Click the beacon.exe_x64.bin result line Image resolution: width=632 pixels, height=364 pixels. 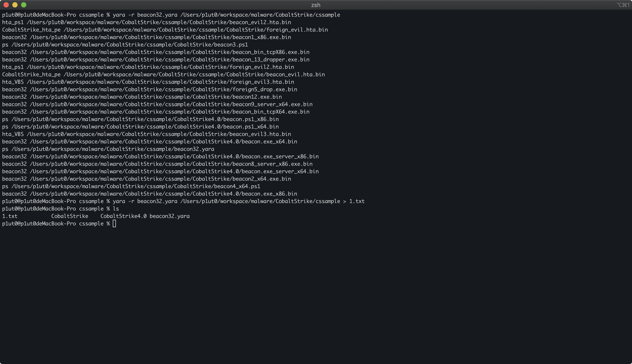click(150, 142)
